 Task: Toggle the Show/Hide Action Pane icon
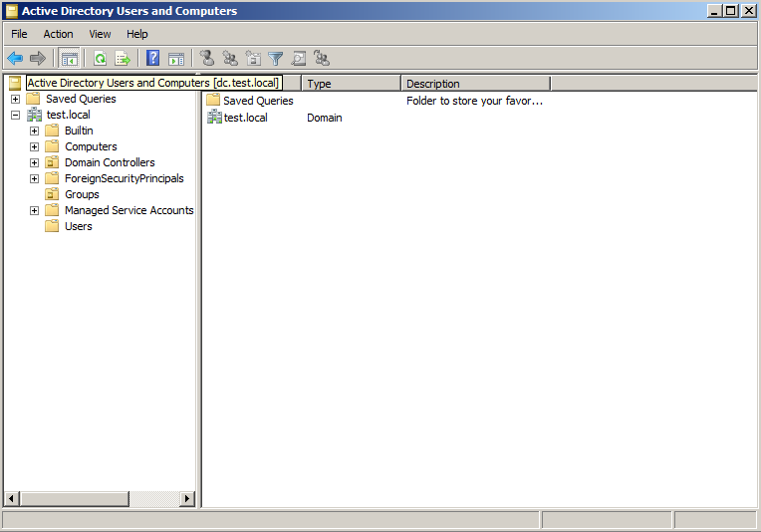(x=175, y=59)
